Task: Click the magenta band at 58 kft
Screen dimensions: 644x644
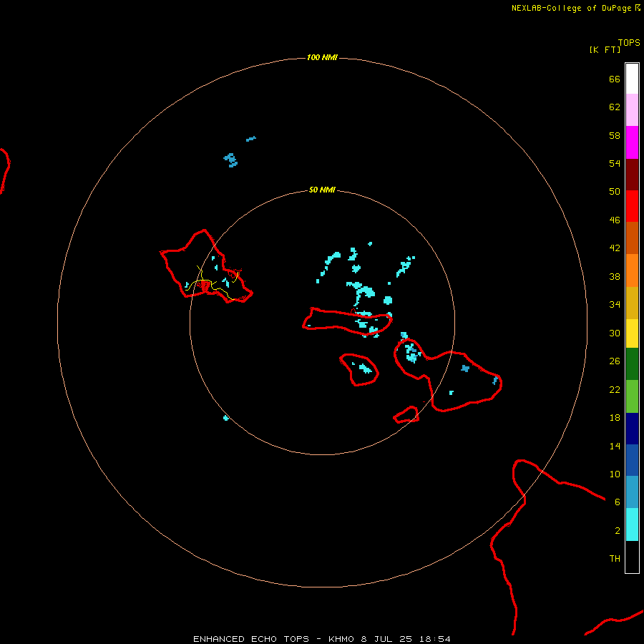Action: pyautogui.click(x=632, y=142)
